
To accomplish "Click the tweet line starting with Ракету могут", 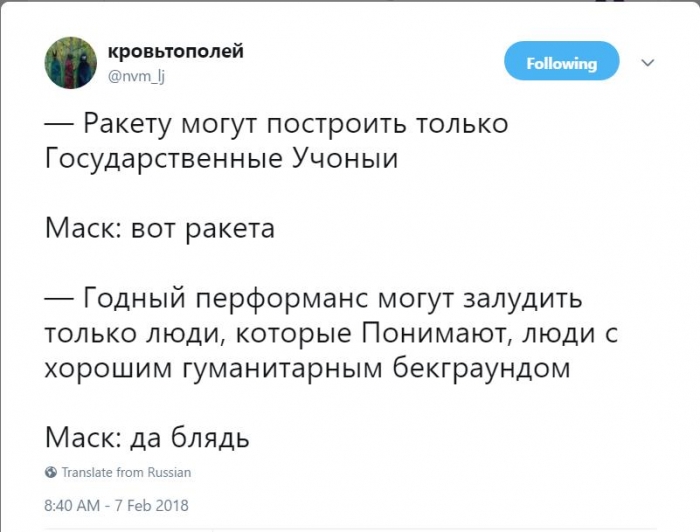I will pyautogui.click(x=276, y=124).
